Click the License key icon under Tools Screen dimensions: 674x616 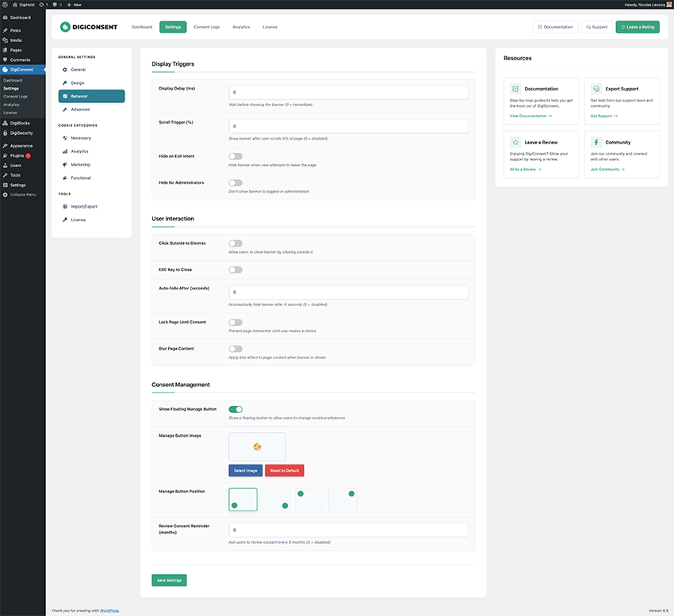65,220
